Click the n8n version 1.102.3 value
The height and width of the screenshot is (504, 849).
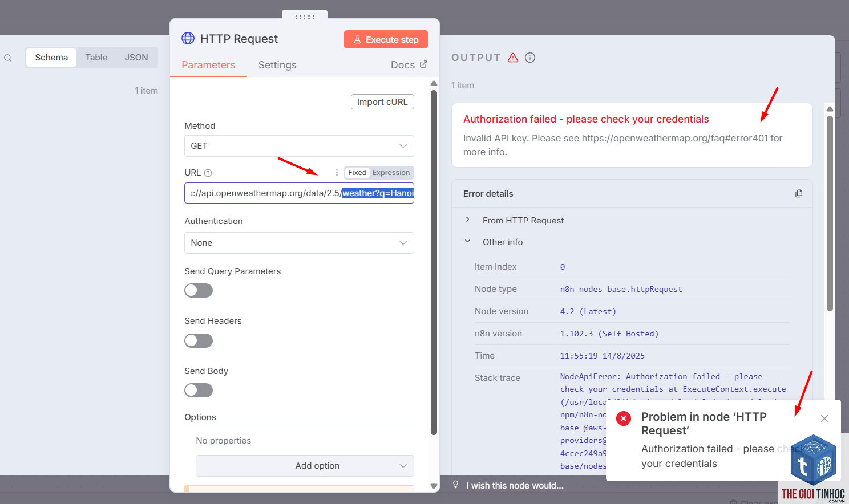[x=609, y=334]
